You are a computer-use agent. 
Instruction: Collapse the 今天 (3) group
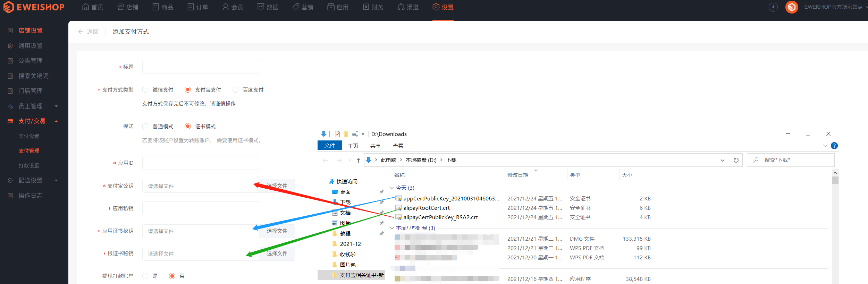[x=392, y=188]
